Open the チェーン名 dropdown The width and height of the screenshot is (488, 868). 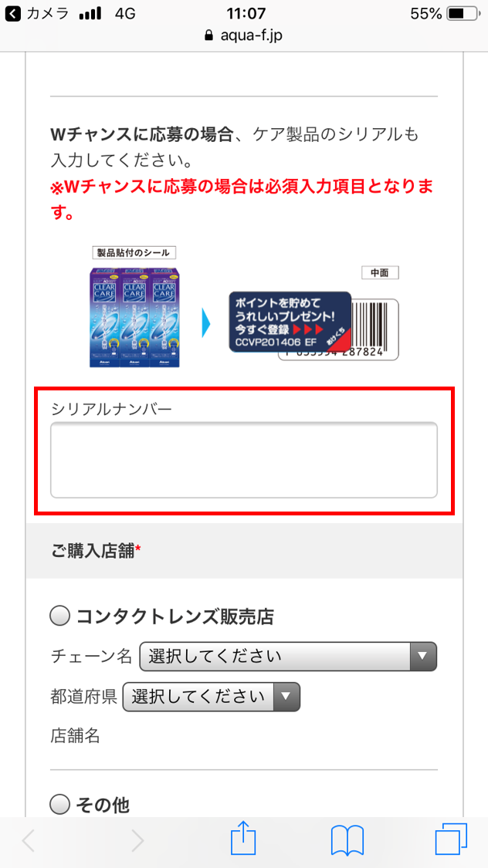point(288,656)
